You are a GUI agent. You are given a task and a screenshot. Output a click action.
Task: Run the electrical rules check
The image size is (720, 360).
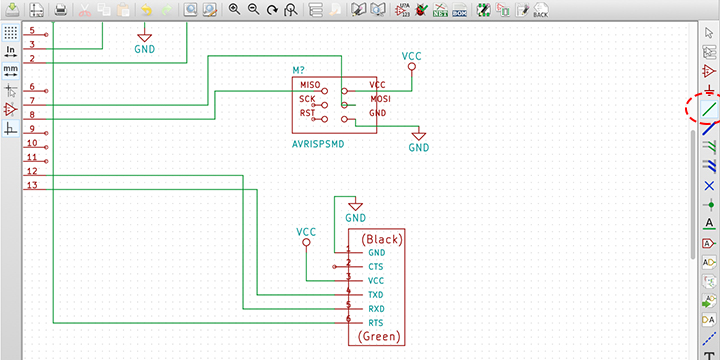[x=421, y=9]
